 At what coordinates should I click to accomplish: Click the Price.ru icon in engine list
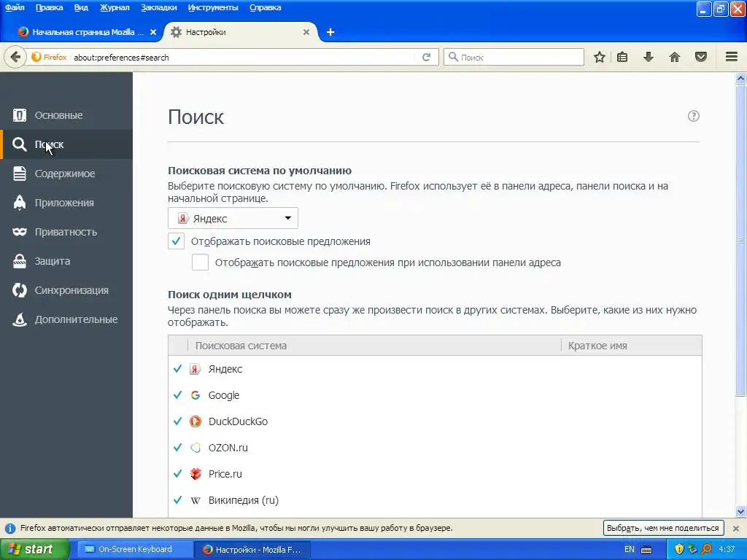click(x=196, y=474)
